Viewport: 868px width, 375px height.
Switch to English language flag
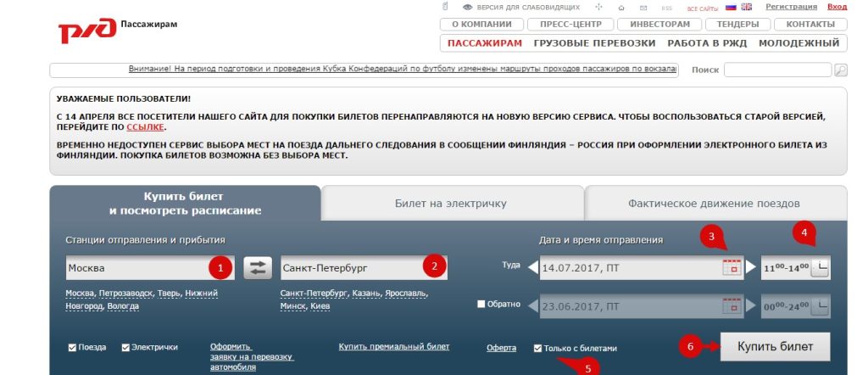(747, 7)
